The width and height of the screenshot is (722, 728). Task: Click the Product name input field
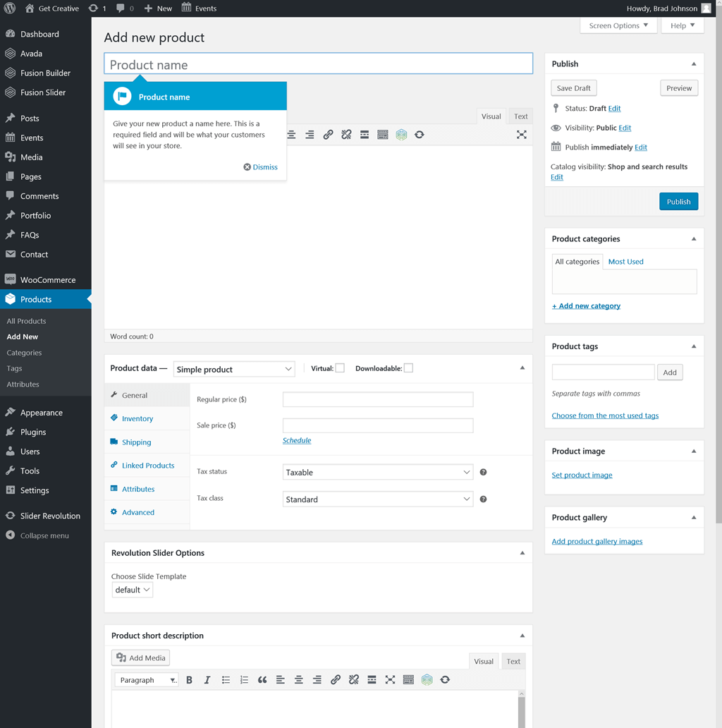coord(318,64)
